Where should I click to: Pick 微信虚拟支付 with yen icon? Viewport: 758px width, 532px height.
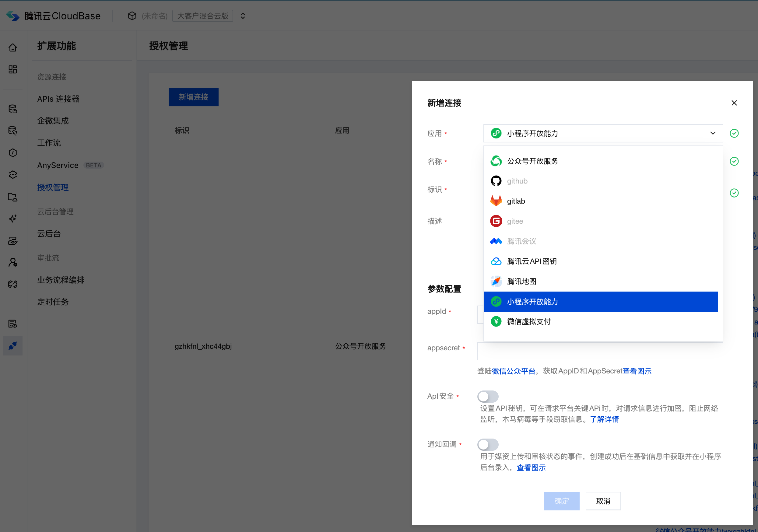528,321
